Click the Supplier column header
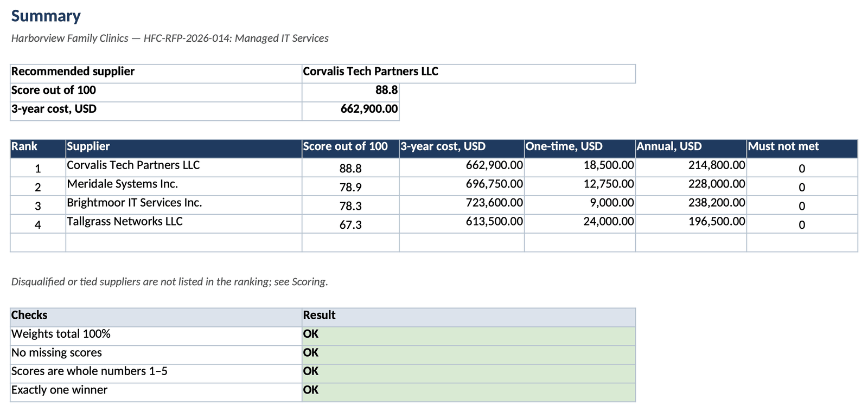The height and width of the screenshot is (412, 868). pyautogui.click(x=184, y=149)
